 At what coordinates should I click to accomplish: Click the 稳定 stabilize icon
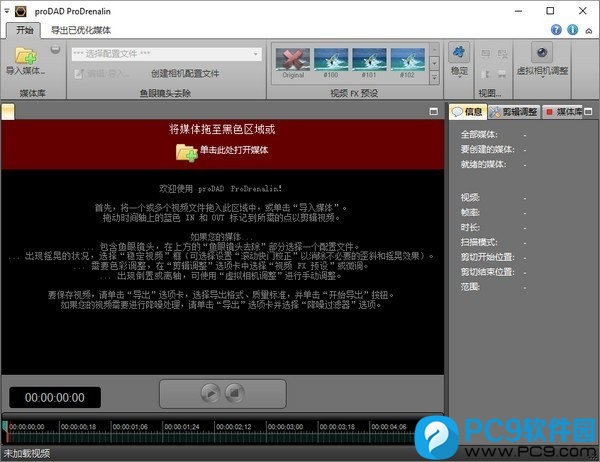[x=459, y=52]
